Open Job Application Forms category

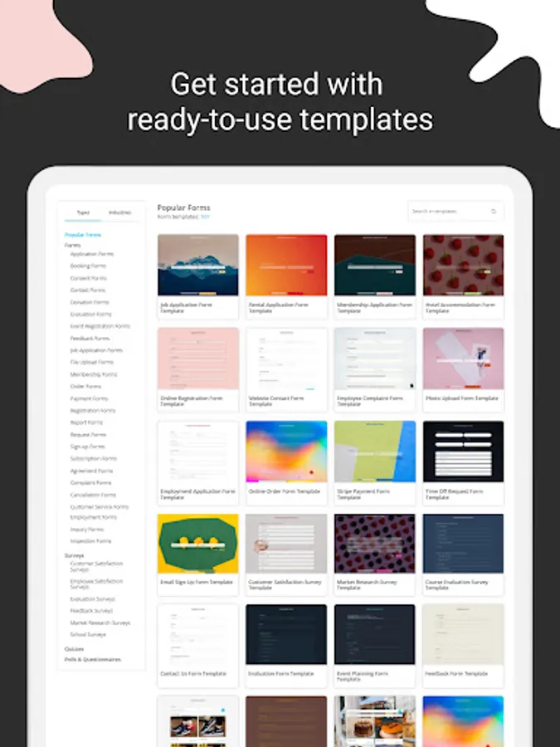click(x=96, y=350)
